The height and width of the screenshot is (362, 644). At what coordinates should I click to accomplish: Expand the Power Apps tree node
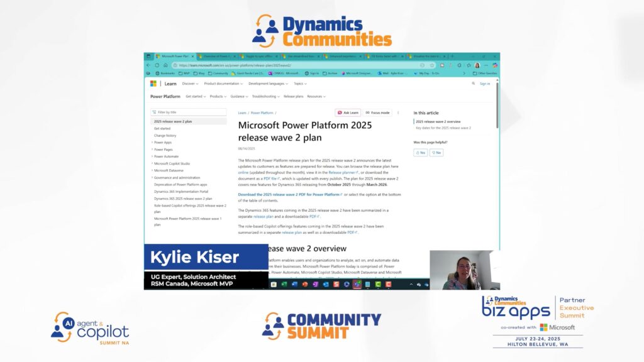click(x=152, y=143)
